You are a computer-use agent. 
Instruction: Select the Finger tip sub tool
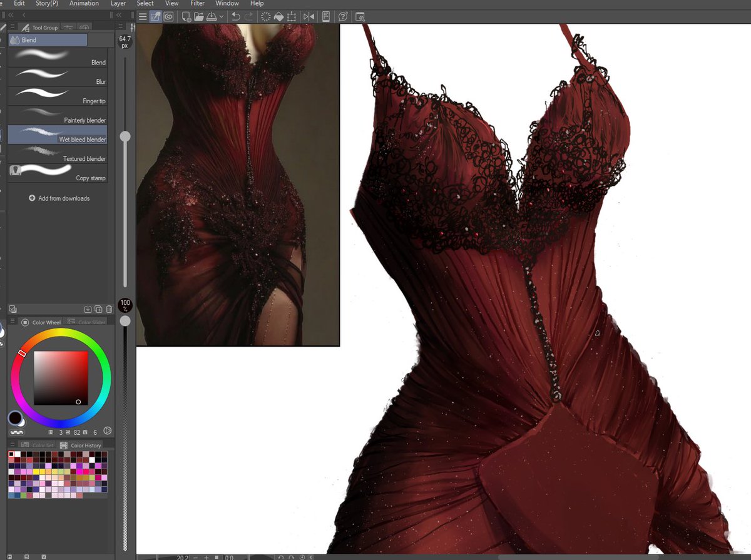pyautogui.click(x=58, y=96)
